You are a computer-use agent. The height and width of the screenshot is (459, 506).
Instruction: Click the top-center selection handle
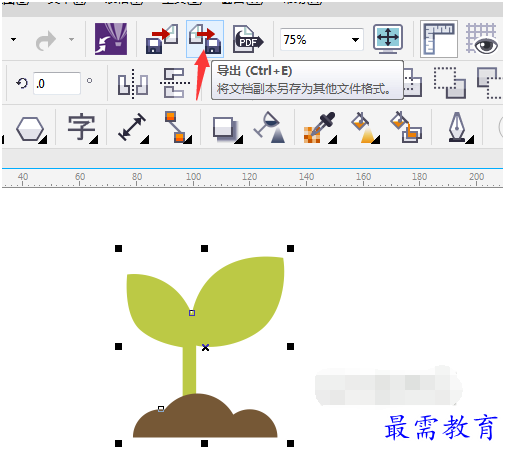[204, 248]
